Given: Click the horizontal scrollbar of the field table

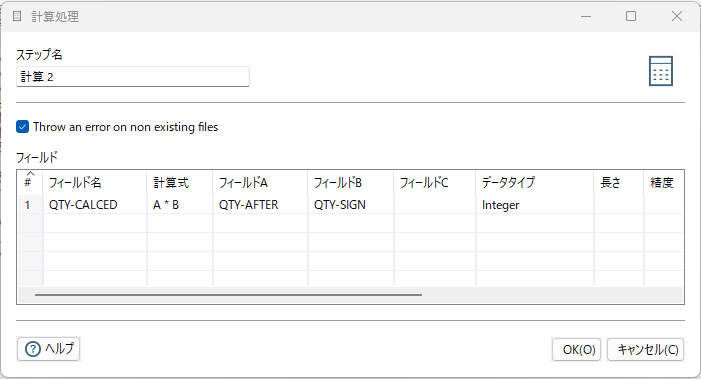Looking at the screenshot, I should tap(228, 295).
